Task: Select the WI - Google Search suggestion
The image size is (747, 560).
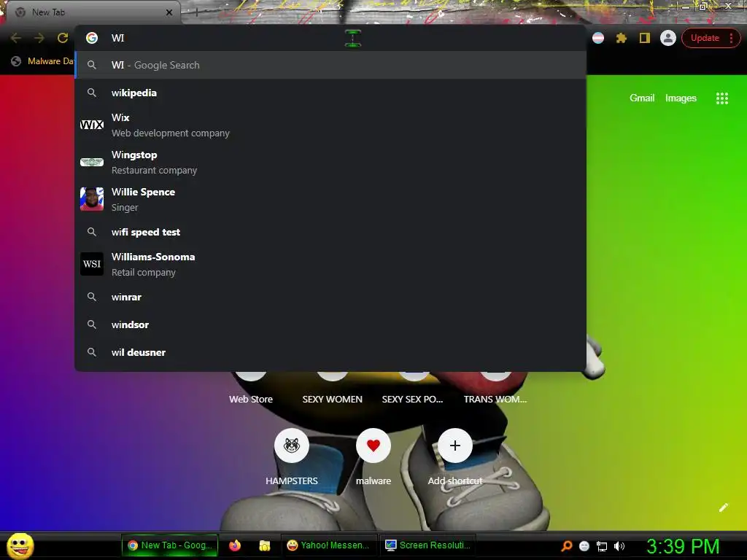Action: pyautogui.click(x=330, y=65)
